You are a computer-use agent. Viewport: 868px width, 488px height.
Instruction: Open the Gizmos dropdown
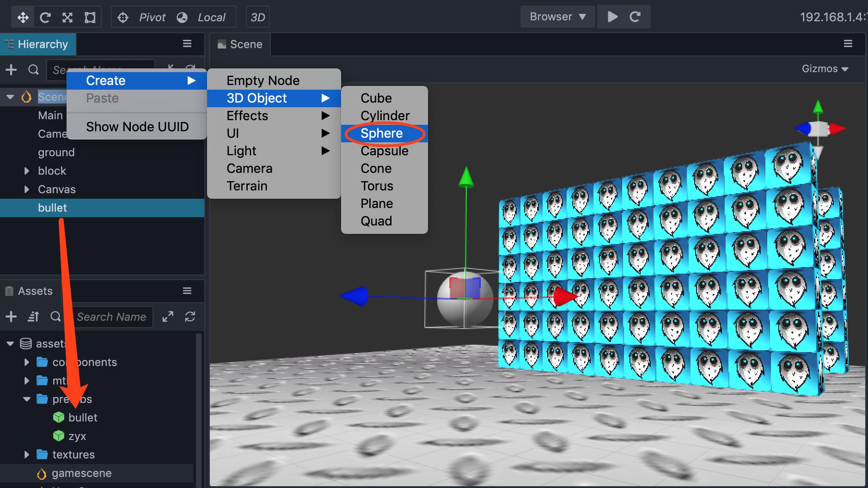coord(825,68)
